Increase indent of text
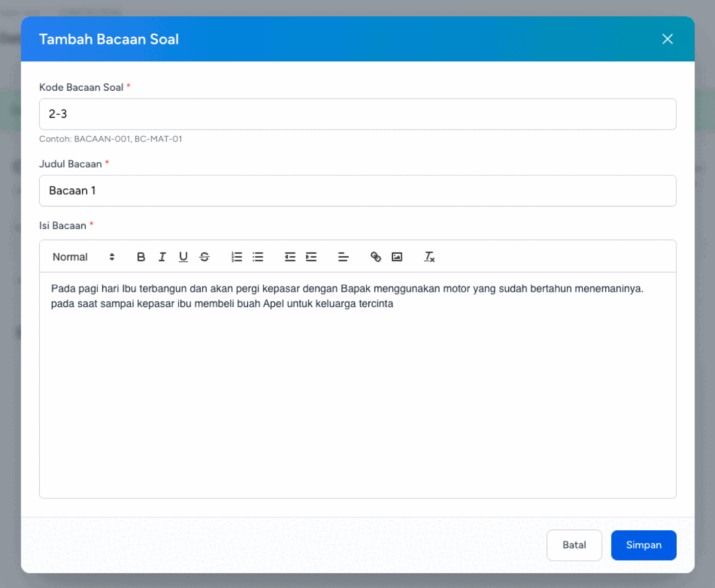The image size is (715, 588). point(311,257)
